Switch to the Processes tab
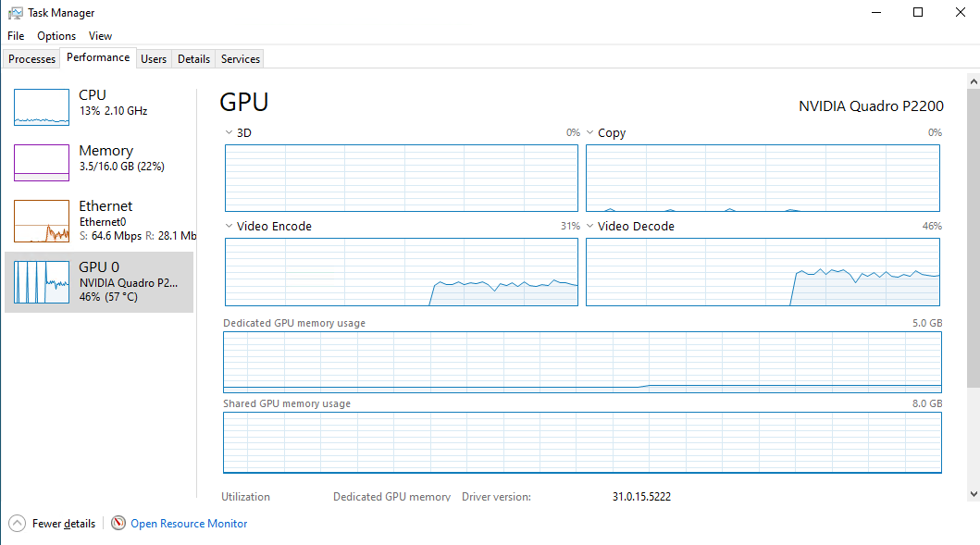The height and width of the screenshot is (545, 980). coord(32,59)
